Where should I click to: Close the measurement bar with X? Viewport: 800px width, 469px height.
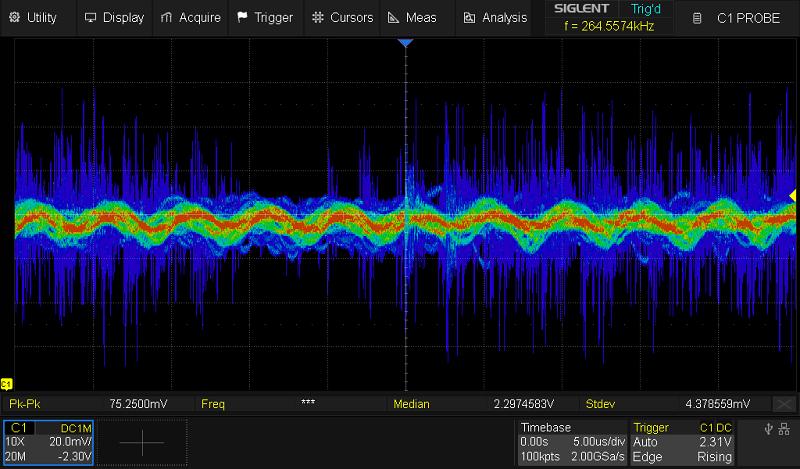coord(782,404)
